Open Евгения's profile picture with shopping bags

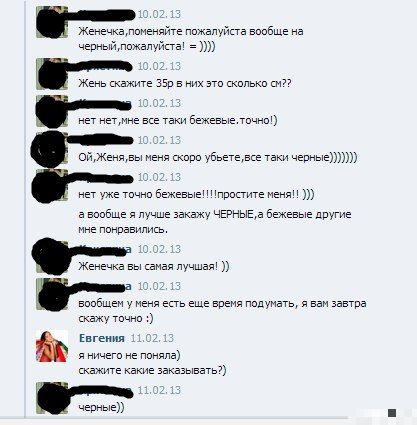[x=52, y=346]
